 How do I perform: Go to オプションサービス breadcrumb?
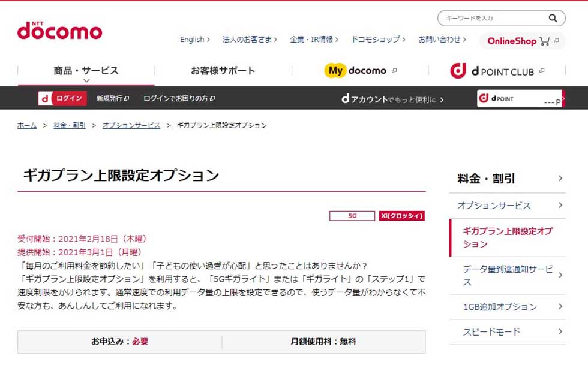coord(131,125)
